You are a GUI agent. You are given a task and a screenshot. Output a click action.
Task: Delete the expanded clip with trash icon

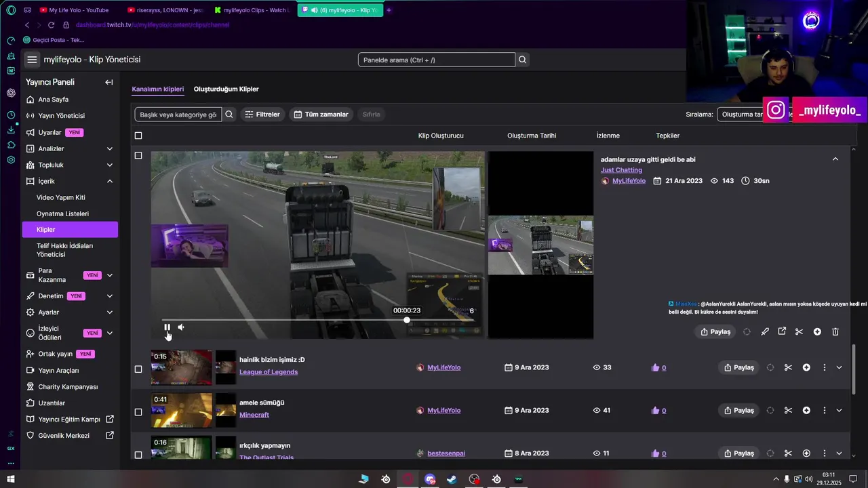tap(835, 331)
